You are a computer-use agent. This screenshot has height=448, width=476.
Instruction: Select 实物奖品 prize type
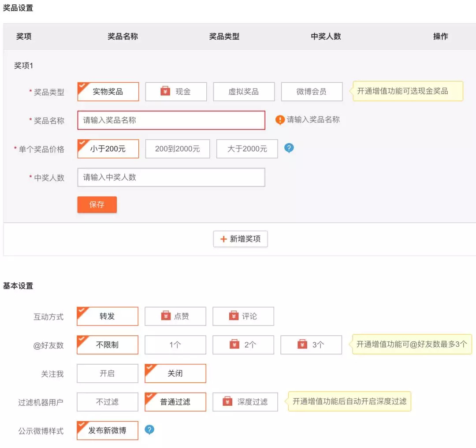108,92
